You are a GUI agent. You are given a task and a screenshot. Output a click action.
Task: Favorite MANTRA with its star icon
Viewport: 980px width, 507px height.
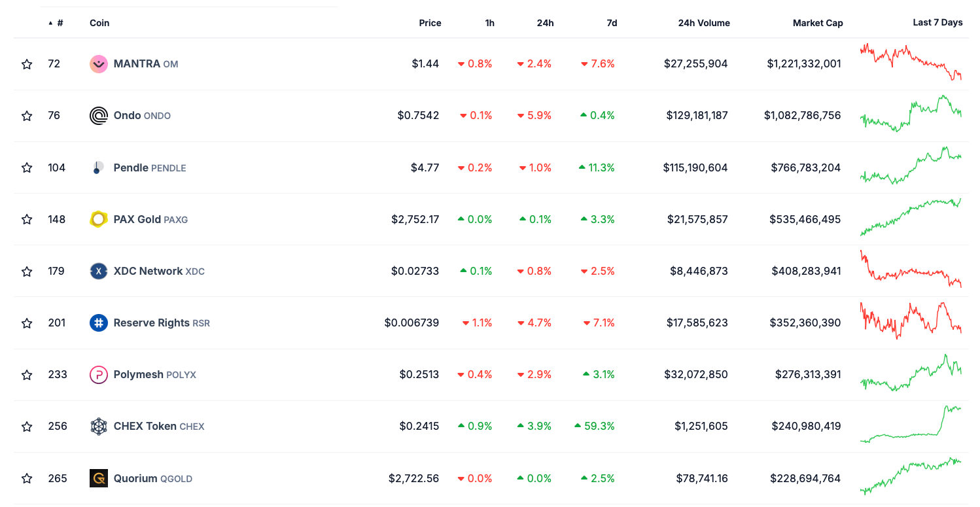point(27,64)
